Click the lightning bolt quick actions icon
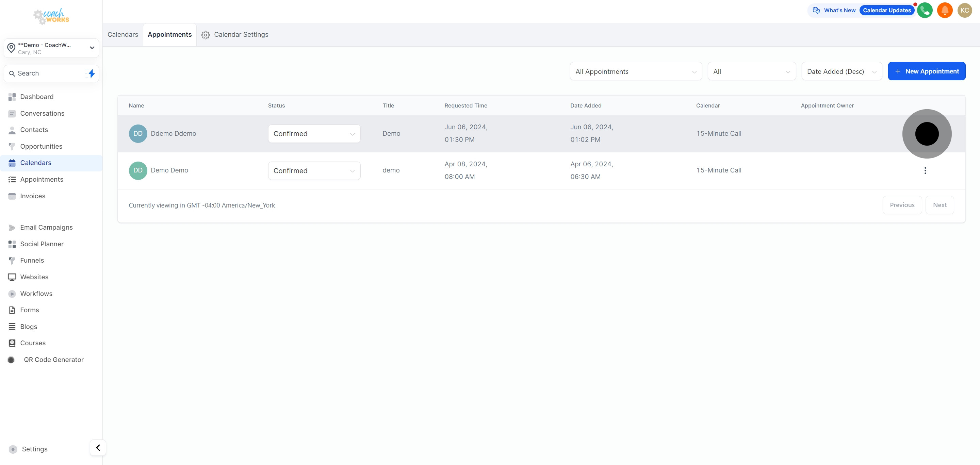Screen dimensions: 980x465 point(91,73)
